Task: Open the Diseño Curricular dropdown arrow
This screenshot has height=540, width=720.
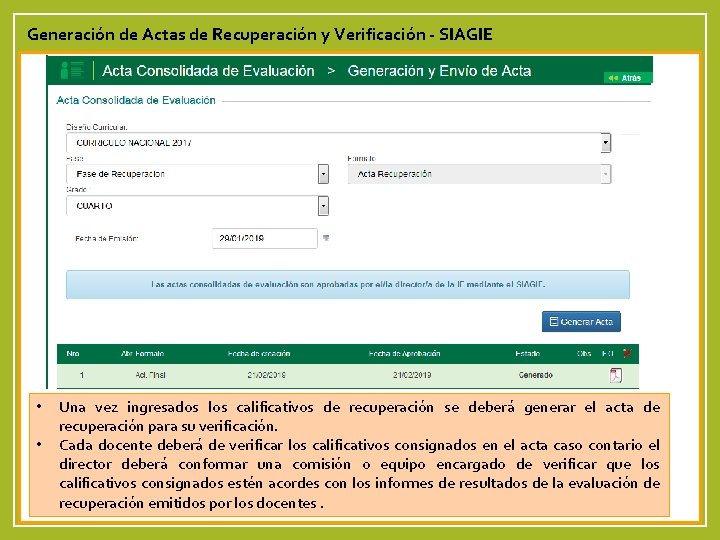Action: (x=606, y=143)
